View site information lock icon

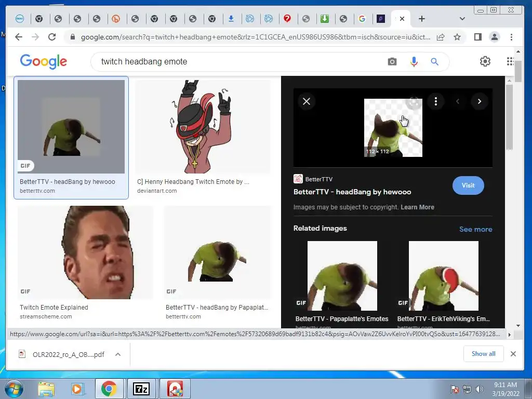click(72, 37)
